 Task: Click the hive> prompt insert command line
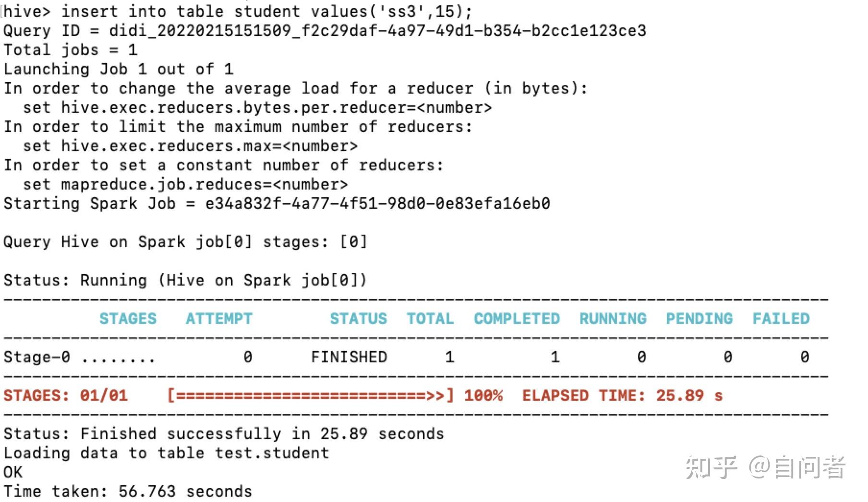[x=237, y=11]
